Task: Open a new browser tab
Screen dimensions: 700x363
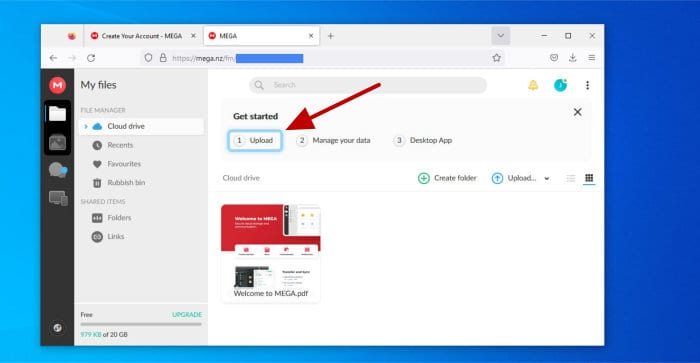Action: pos(330,36)
